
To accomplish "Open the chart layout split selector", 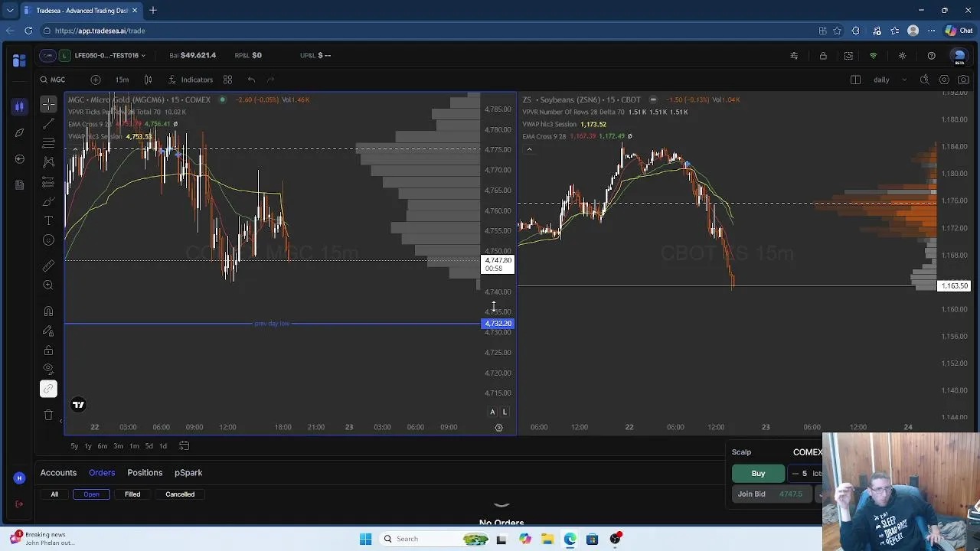I will tap(855, 80).
